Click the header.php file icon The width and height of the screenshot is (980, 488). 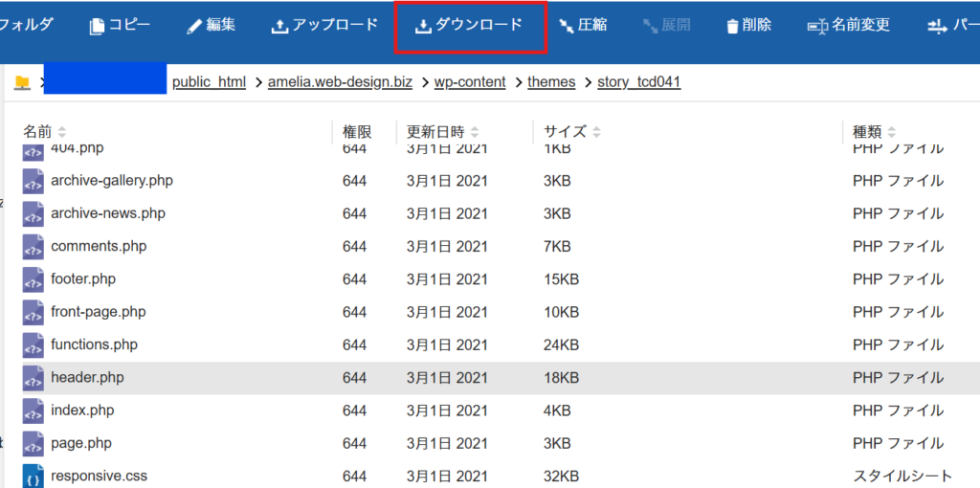33,378
